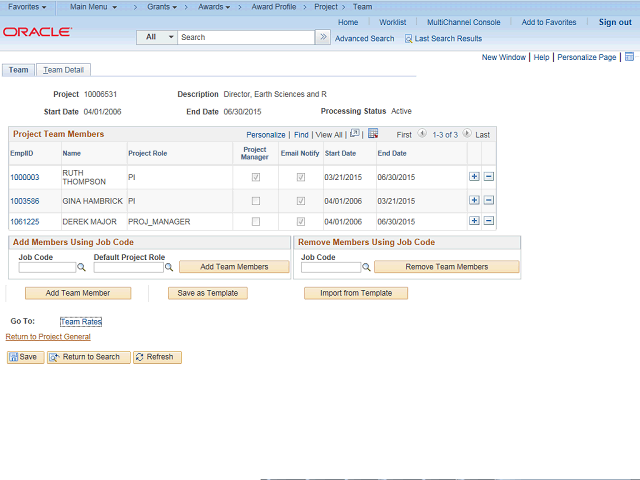The width and height of the screenshot is (640, 480).
Task: Click Personalize Page link
Action: coord(587,57)
